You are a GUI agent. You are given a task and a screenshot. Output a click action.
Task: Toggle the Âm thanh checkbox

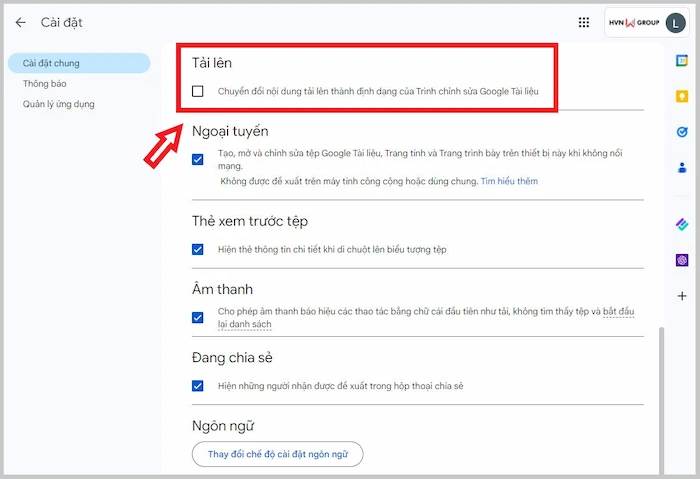click(x=197, y=317)
